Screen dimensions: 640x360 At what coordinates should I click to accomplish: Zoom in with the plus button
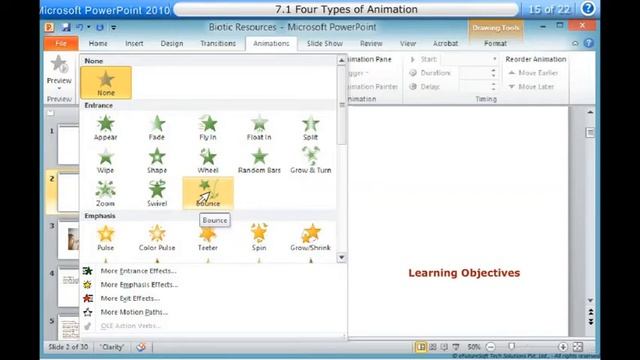click(563, 347)
